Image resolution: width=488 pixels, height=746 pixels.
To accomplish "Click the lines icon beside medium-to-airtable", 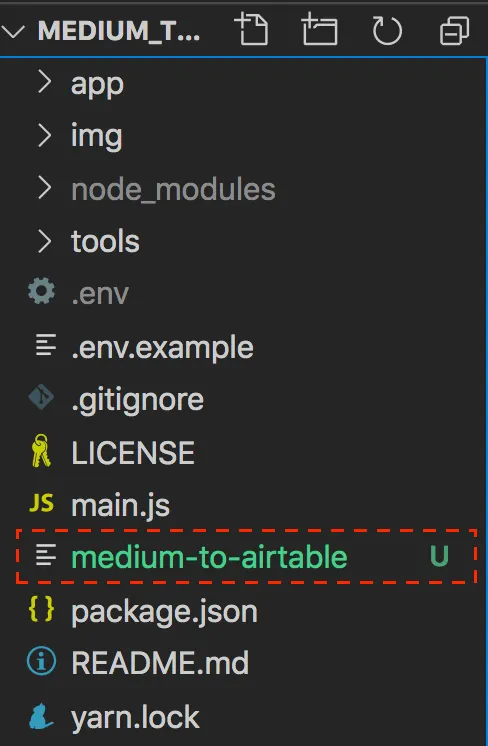I will [46, 555].
